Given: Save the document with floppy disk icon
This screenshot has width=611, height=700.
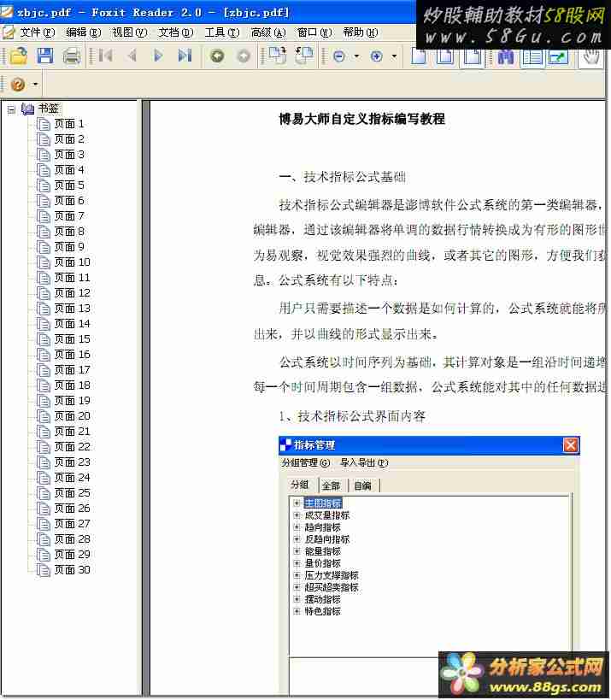Looking at the screenshot, I should point(45,56).
